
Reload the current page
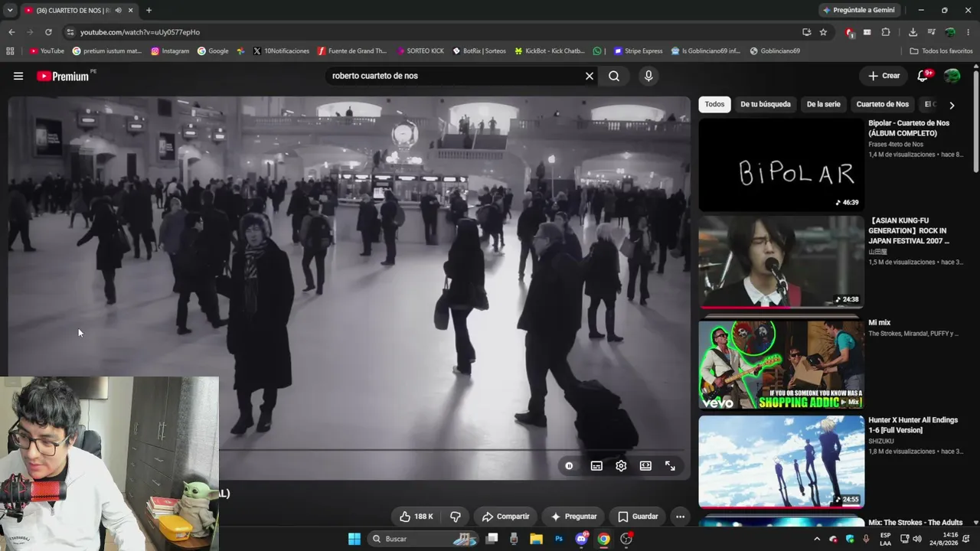pos(48,32)
